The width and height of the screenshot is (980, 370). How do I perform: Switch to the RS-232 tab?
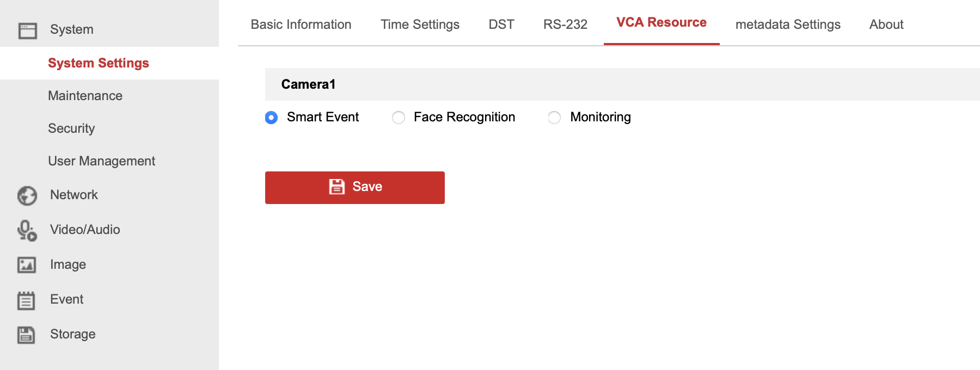coord(565,24)
